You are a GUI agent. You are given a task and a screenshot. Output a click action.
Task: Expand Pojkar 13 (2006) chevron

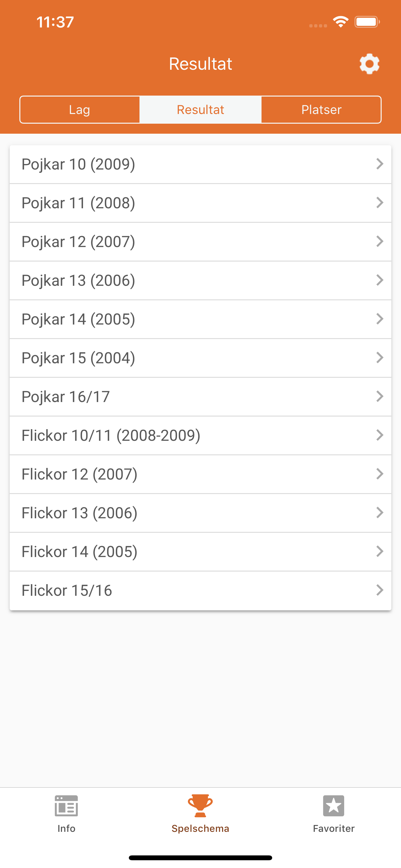coord(380,280)
